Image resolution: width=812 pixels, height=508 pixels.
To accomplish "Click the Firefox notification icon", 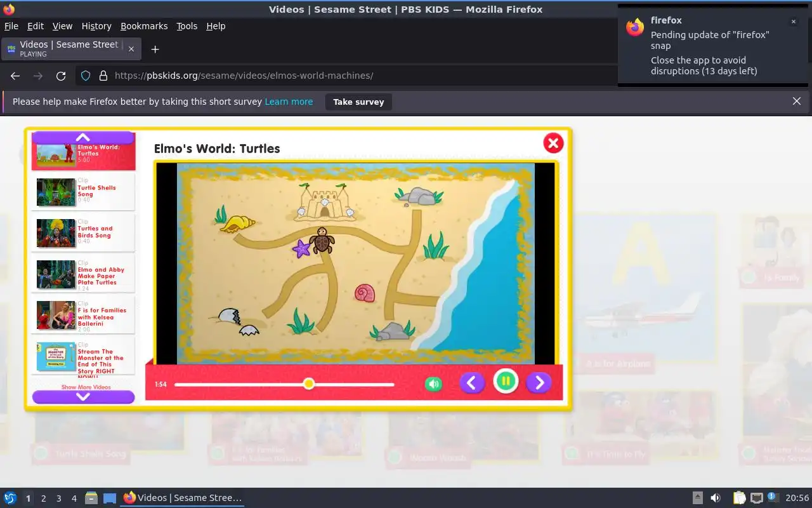I will pos(635,27).
